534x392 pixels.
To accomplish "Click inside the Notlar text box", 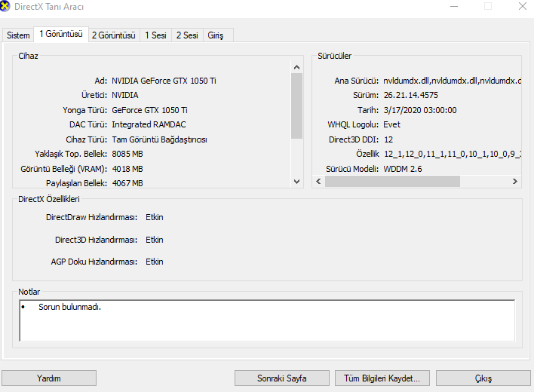I will click(267, 320).
